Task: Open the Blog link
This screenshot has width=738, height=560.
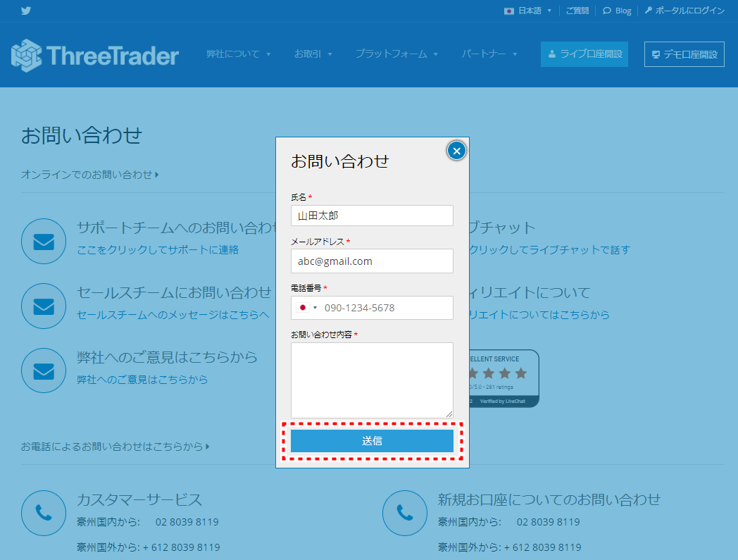Action: [x=617, y=11]
